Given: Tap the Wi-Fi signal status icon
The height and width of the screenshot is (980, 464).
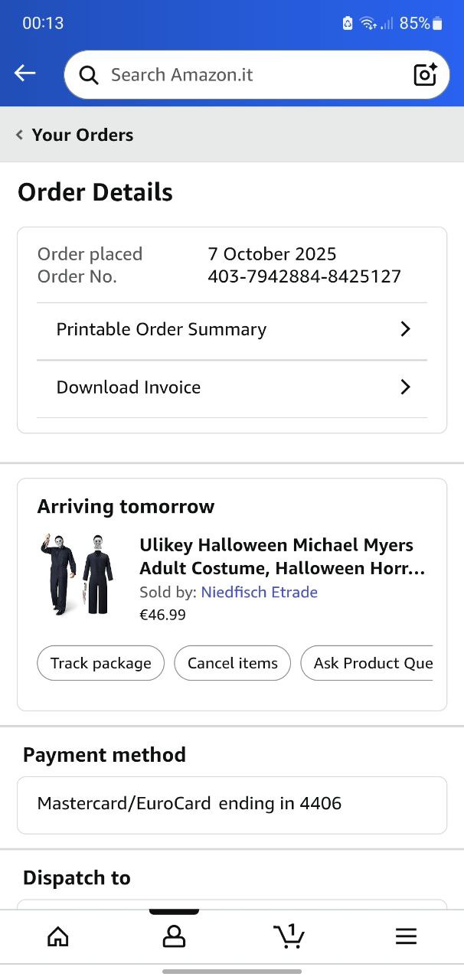Looking at the screenshot, I should tap(369, 24).
